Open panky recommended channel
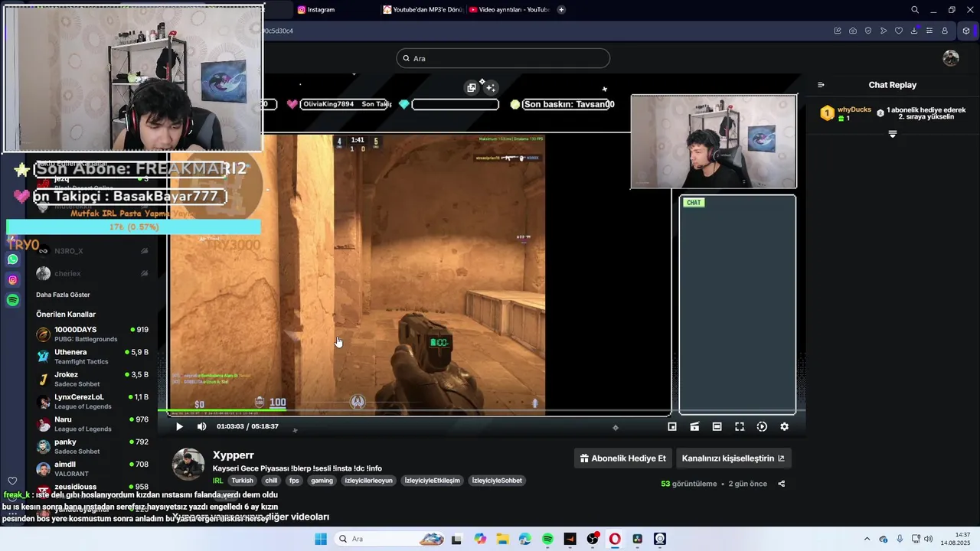The image size is (980, 551). pyautogui.click(x=92, y=446)
